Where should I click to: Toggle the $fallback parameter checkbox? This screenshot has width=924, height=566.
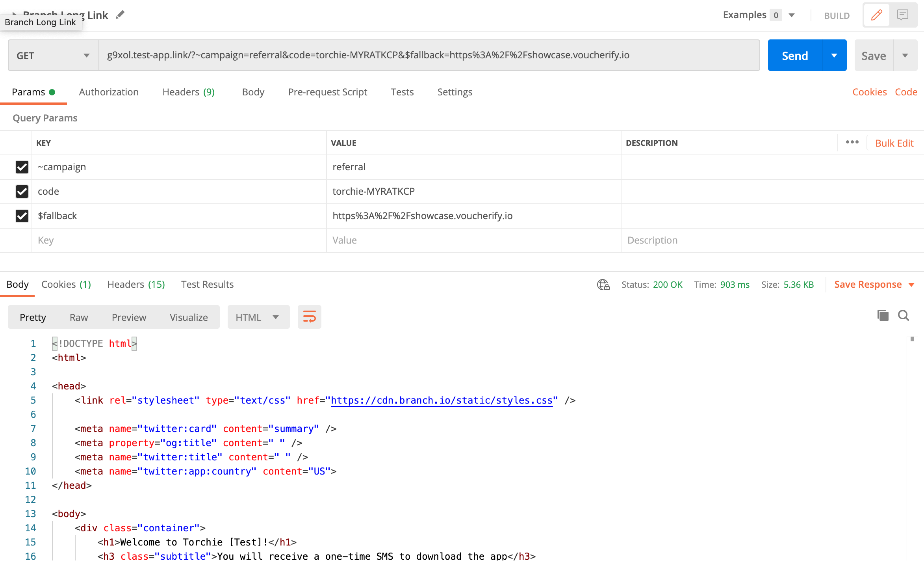(22, 216)
